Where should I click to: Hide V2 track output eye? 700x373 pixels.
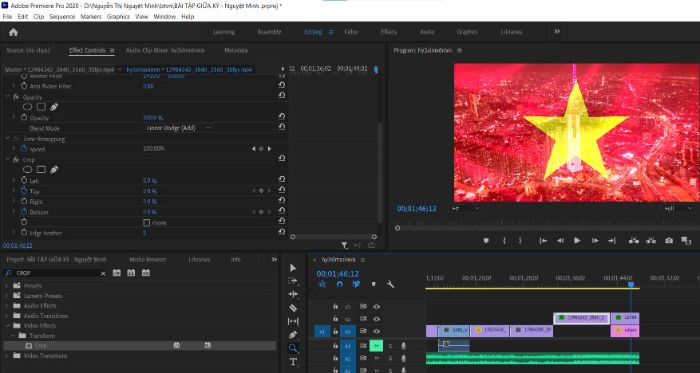point(377,319)
